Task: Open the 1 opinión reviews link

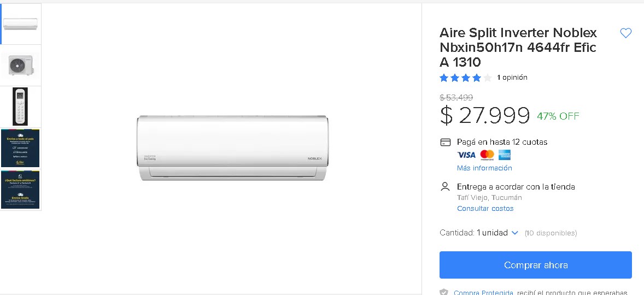Action: click(x=512, y=78)
